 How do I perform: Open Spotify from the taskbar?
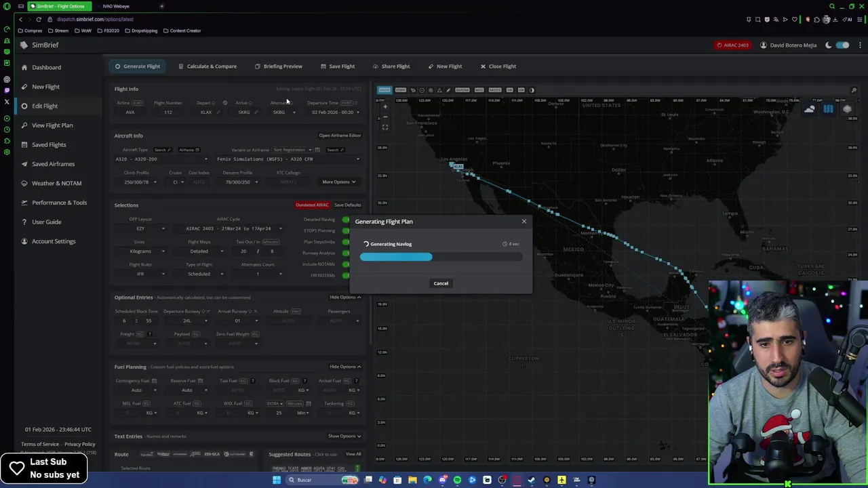pos(457,481)
